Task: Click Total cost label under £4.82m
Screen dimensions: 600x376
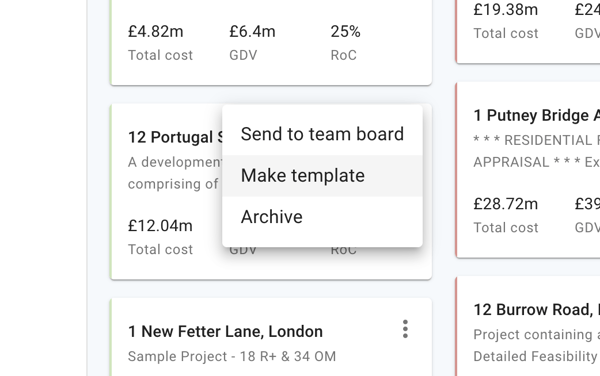Action: (160, 55)
